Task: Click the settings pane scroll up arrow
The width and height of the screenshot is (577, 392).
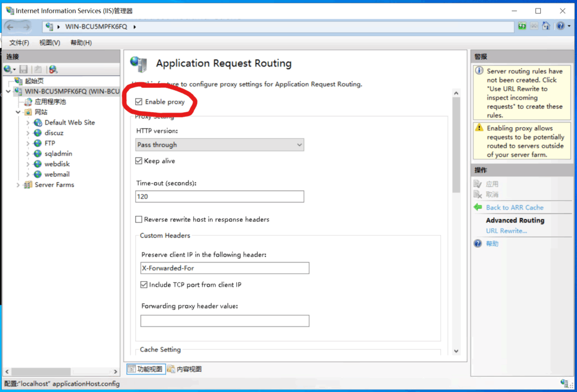Action: [456, 93]
